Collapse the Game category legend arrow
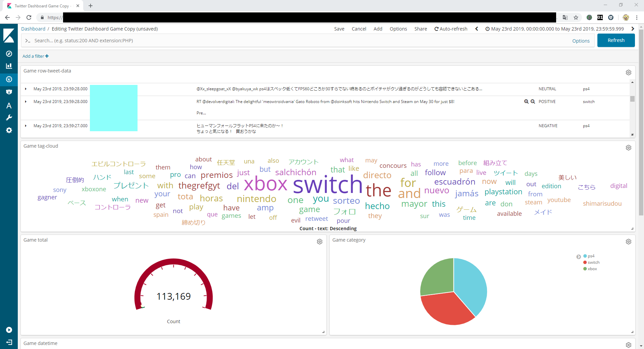This screenshot has height=349, width=644. tap(579, 257)
